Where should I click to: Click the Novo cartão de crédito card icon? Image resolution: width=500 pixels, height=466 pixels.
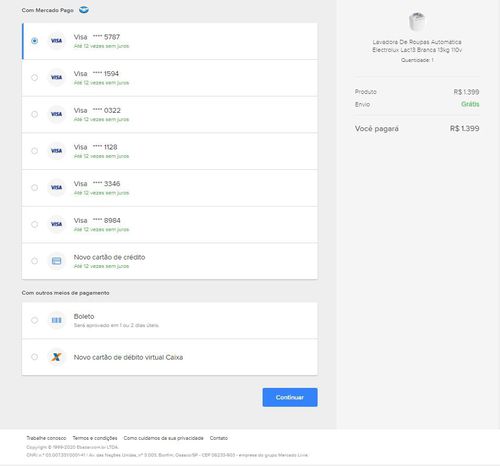click(x=56, y=261)
